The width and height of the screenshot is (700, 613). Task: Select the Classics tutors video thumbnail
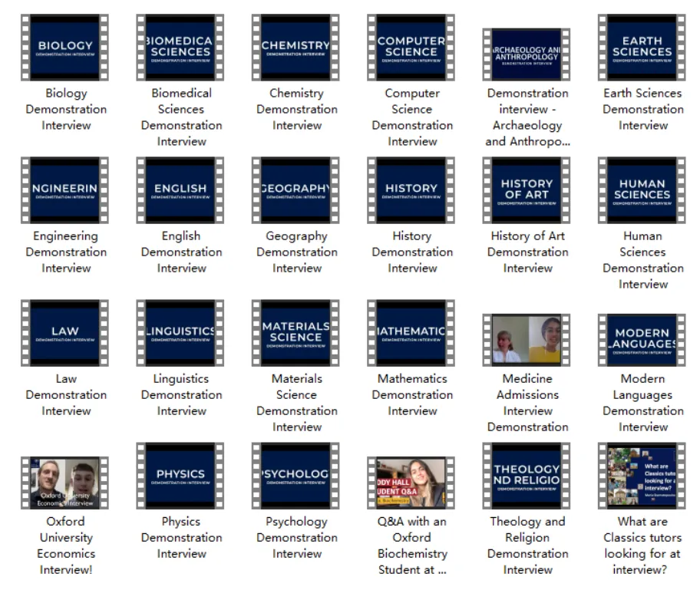pos(642,476)
